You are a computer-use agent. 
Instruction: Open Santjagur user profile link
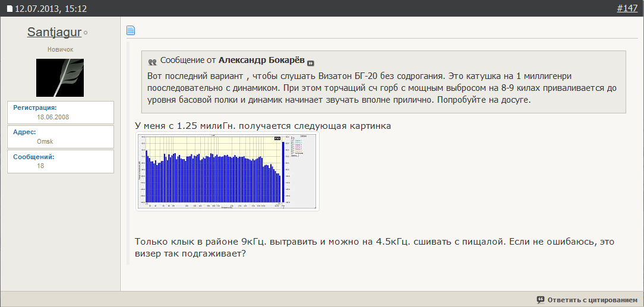54,32
